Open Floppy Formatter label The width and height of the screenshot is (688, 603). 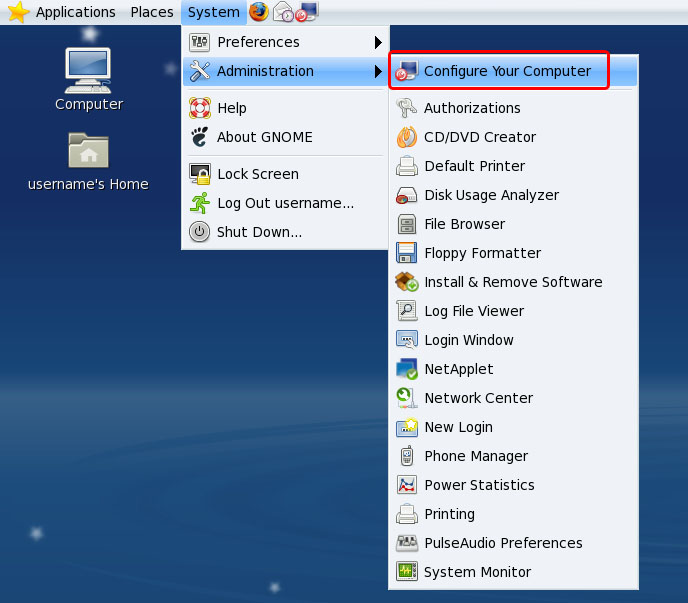click(483, 253)
